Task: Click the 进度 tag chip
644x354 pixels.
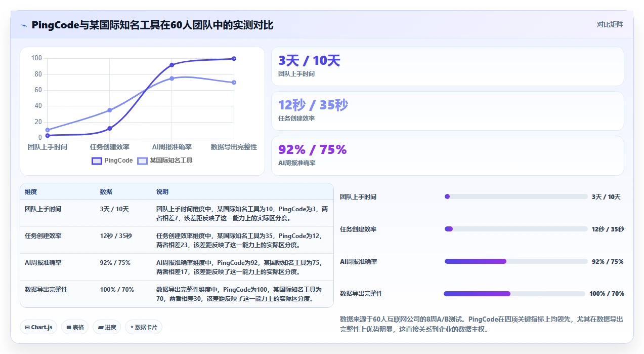Action: 107,327
